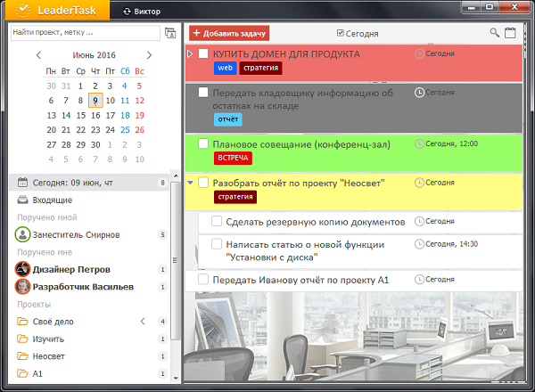535x392 pixels.
Task: Select June 25 in the calendar
Action: (125, 130)
